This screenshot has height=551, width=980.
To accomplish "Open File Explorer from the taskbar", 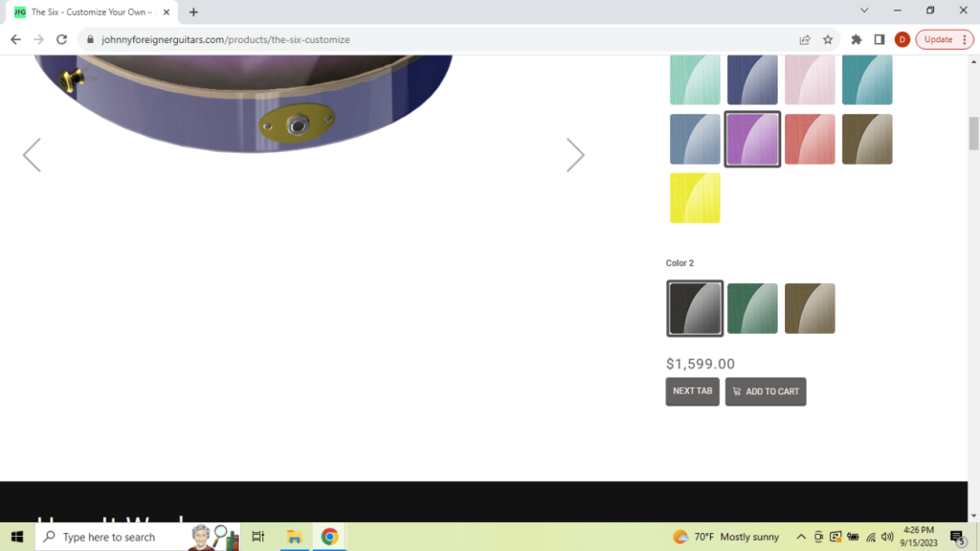I will 294,537.
